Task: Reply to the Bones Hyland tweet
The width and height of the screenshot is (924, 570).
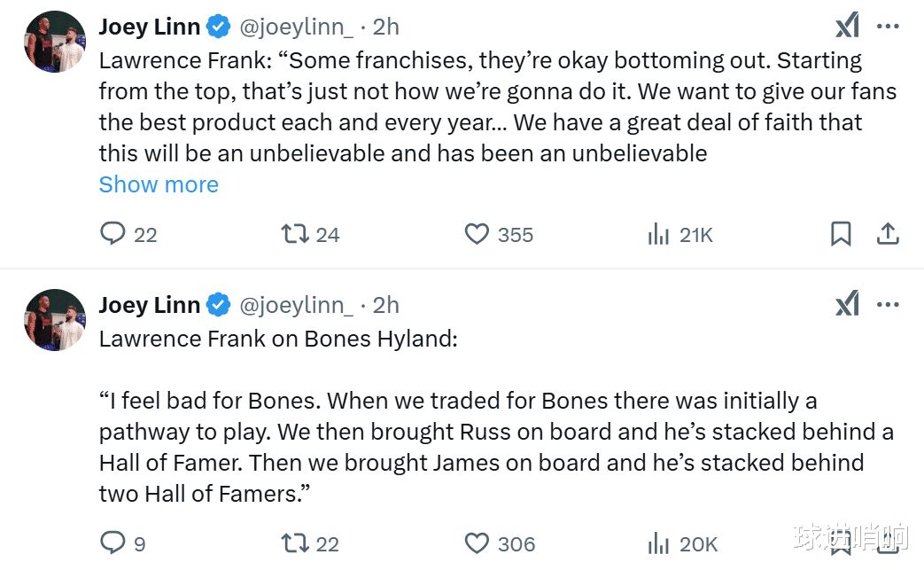Action: pyautogui.click(x=113, y=543)
